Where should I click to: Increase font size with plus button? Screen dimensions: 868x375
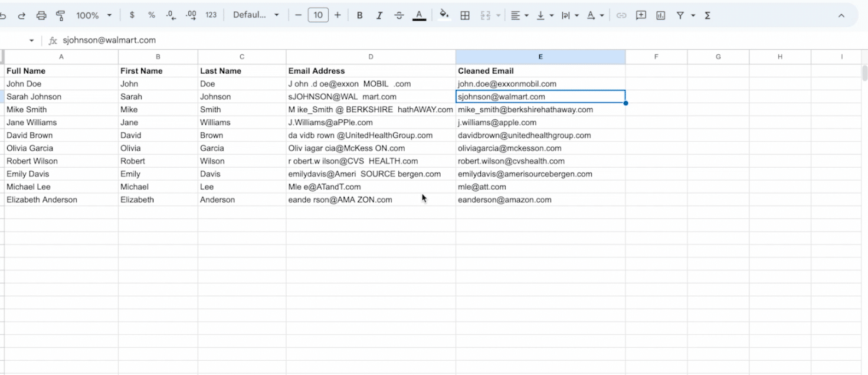click(x=338, y=15)
